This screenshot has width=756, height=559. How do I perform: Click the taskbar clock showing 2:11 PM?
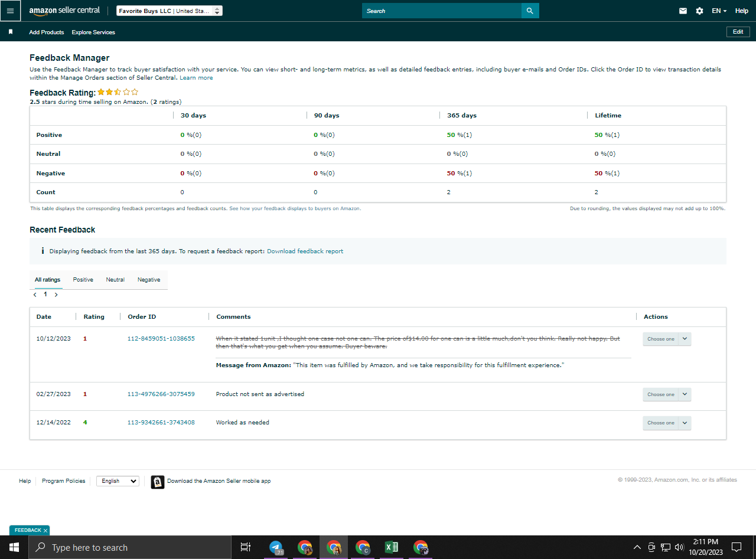705,547
